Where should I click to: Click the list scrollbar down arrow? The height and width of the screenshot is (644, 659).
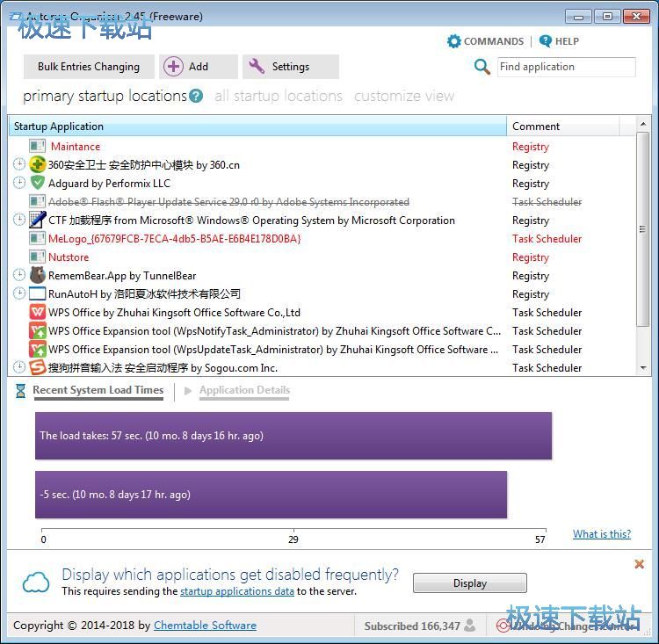[642, 368]
